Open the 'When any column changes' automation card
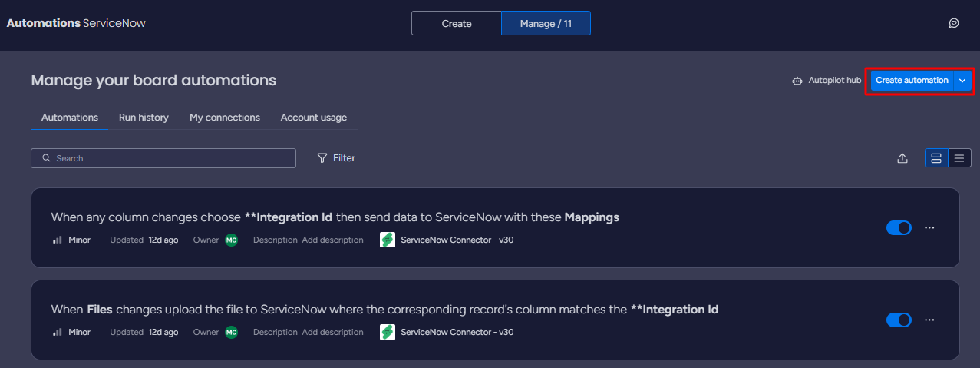Viewport: 980px width, 368px height. [x=495, y=228]
